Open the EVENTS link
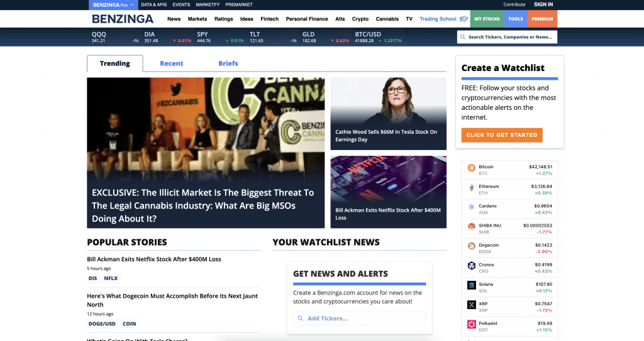The image size is (644, 341). coord(181,4)
